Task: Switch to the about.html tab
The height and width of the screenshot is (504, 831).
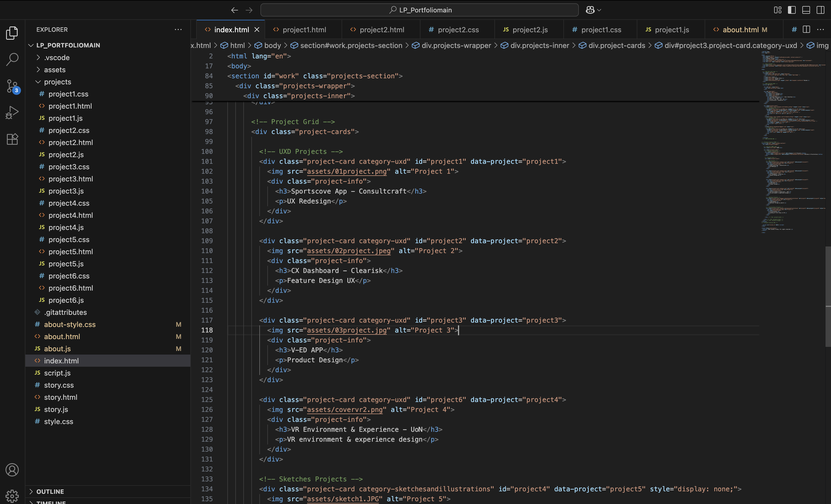Action: [740, 30]
